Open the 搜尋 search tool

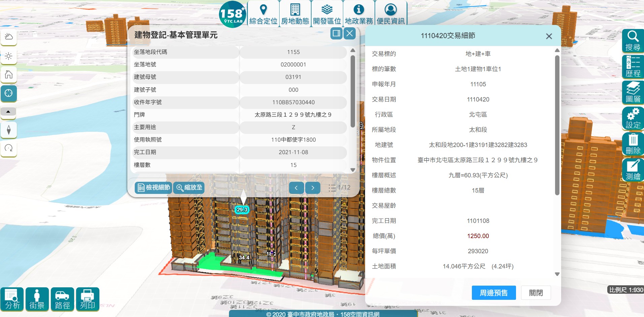(633, 40)
